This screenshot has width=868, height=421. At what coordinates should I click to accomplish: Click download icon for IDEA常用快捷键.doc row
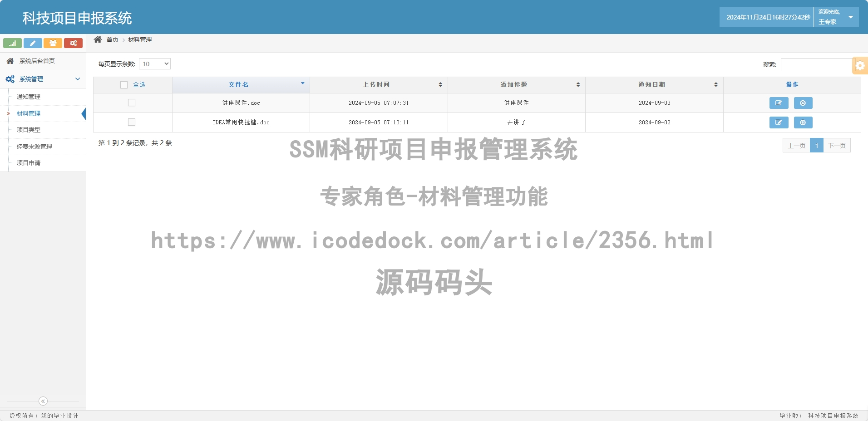pyautogui.click(x=803, y=122)
